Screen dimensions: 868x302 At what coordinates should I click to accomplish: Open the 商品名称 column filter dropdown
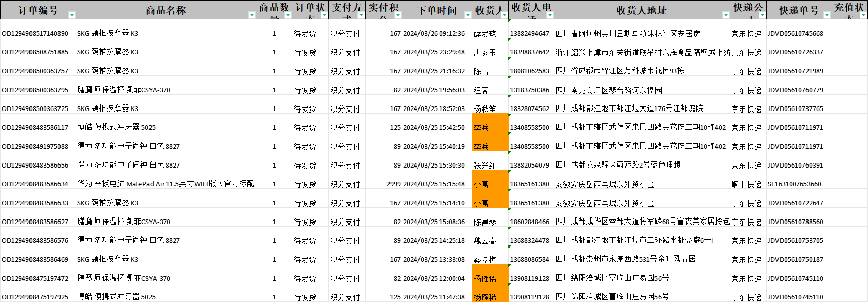[252, 15]
